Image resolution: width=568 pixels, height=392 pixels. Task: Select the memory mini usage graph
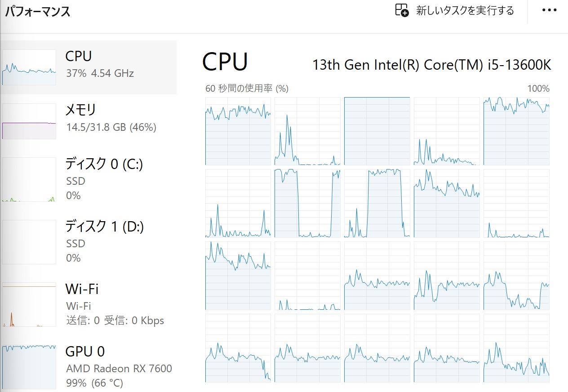pyautogui.click(x=29, y=121)
